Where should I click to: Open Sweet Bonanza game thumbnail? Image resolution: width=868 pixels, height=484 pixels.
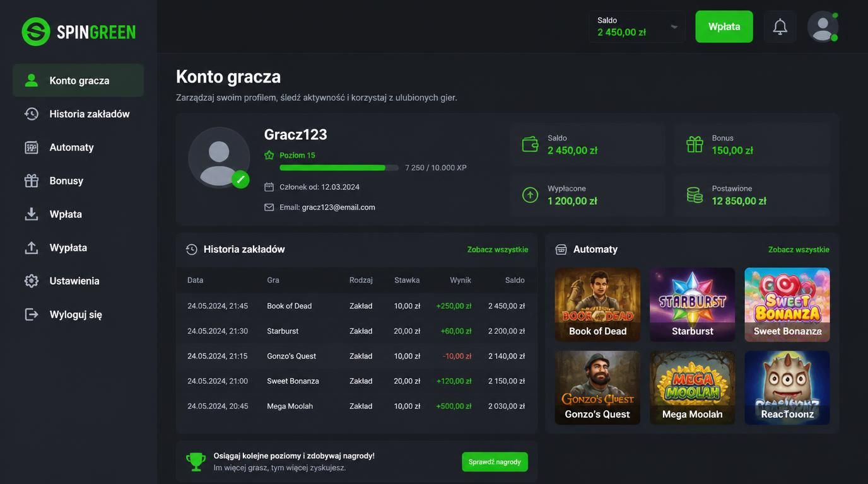787,305
